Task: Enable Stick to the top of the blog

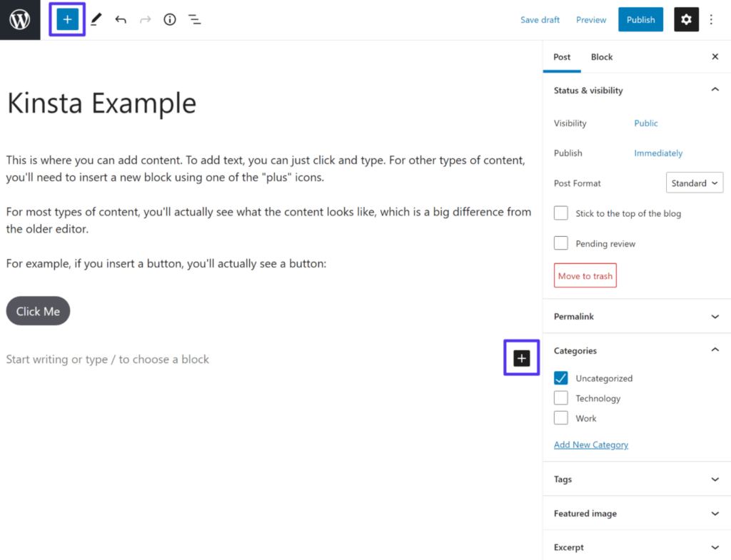Action: click(x=561, y=213)
